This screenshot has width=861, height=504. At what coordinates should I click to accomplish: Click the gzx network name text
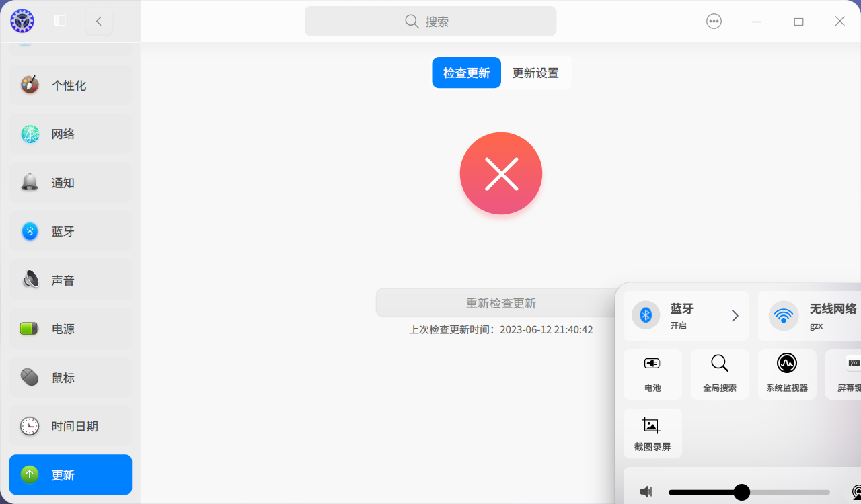pos(816,326)
